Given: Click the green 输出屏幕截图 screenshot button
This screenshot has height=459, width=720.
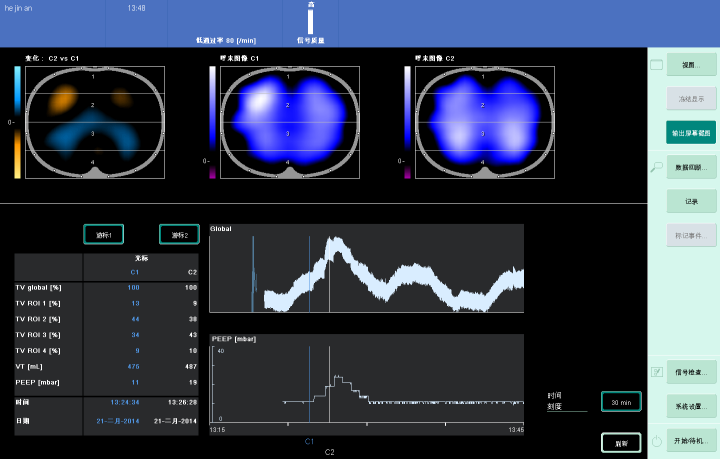Looking at the screenshot, I should pyautogui.click(x=691, y=133).
